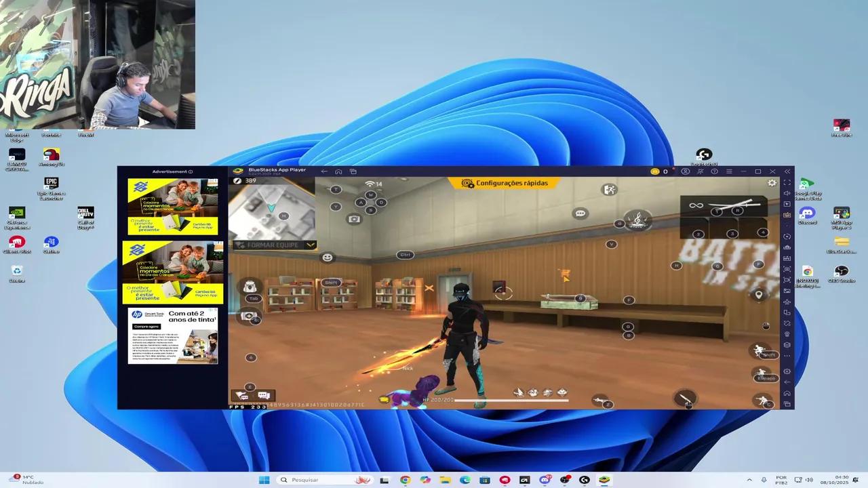This screenshot has width=868, height=488.
Task: Show hidden system tray icons
Action: point(750,480)
